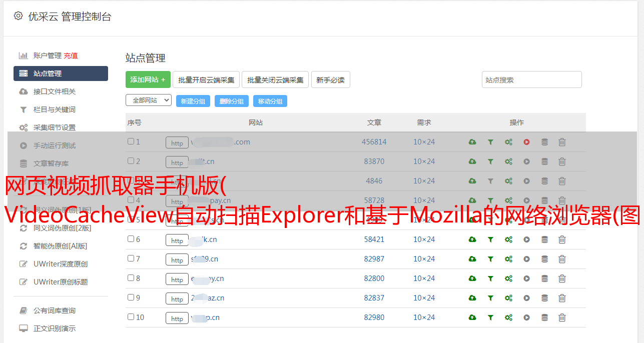
Task: Click the red run icon in row 1
Action: 526,142
